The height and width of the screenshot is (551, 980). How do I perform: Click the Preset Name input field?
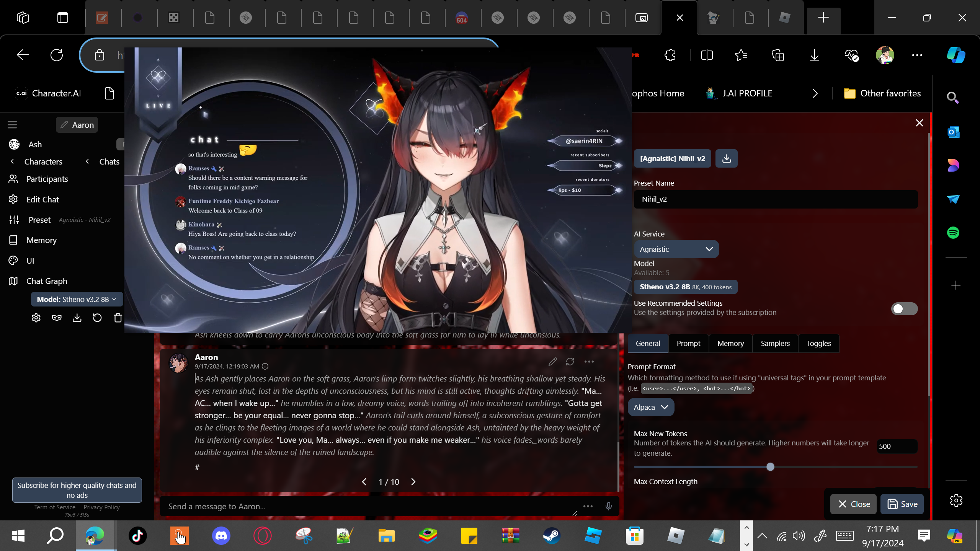[775, 199]
